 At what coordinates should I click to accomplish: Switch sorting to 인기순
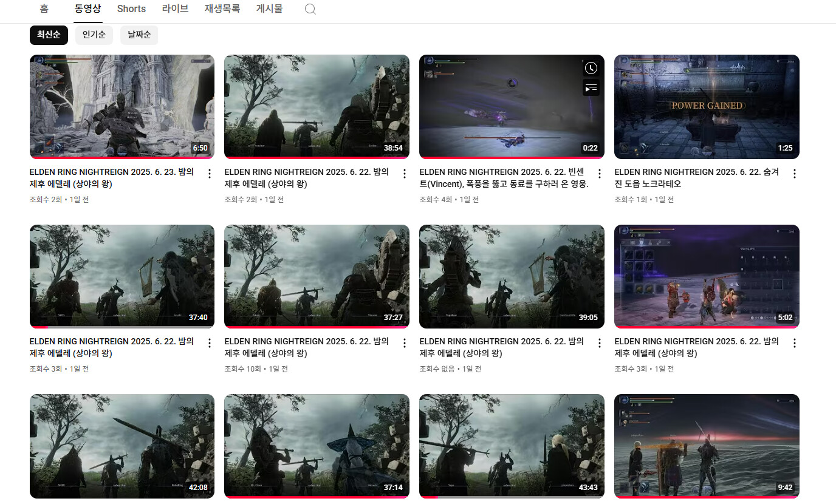coord(94,35)
